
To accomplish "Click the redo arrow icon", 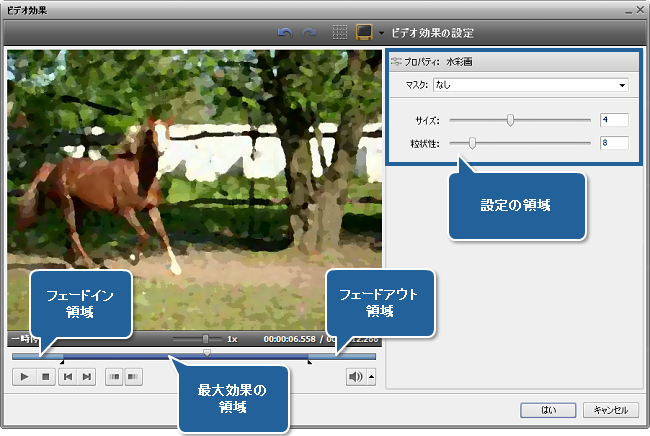I will [x=309, y=32].
